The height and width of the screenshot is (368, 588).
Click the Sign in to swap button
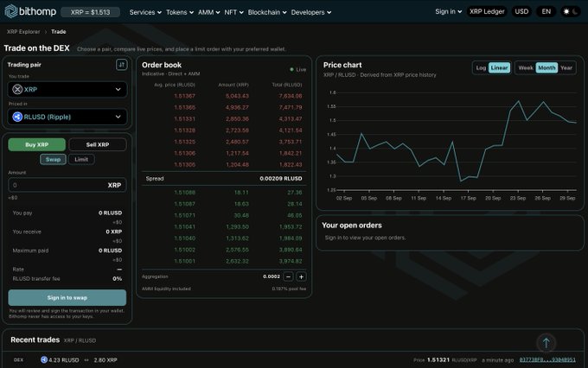67,297
